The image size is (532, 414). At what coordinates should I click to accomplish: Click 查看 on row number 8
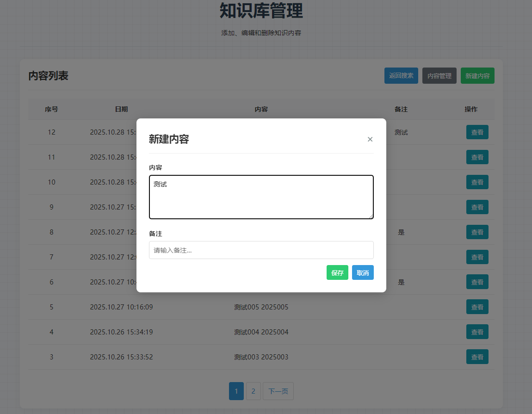coord(477,232)
